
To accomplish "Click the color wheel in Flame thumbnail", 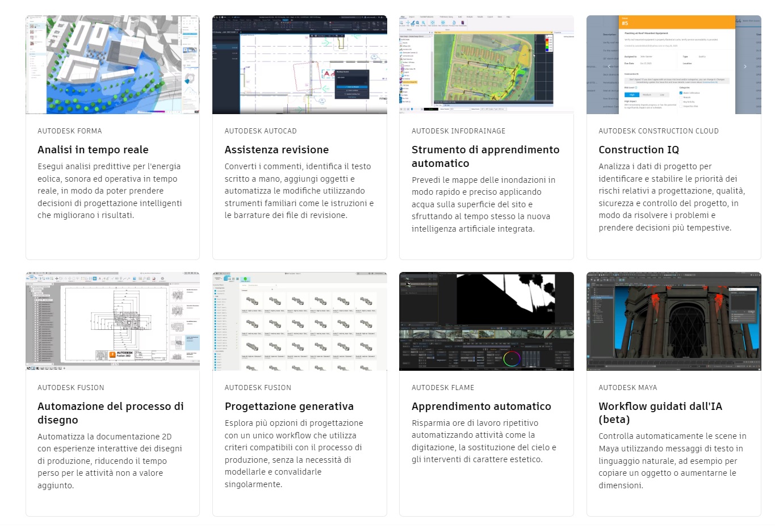I will (512, 359).
